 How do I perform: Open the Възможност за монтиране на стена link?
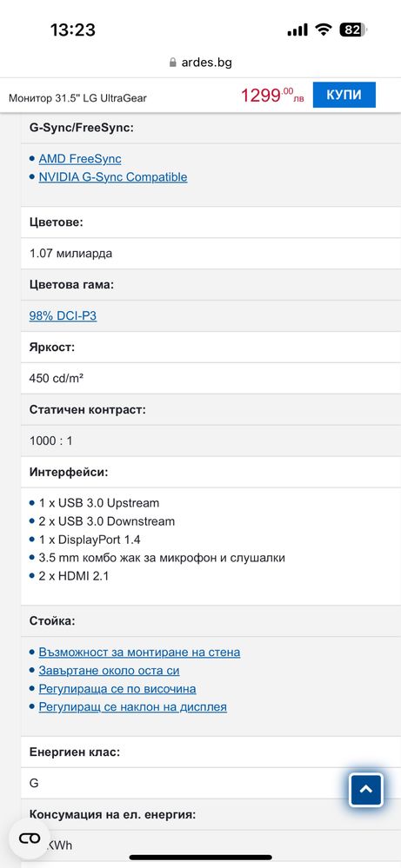[x=139, y=653]
